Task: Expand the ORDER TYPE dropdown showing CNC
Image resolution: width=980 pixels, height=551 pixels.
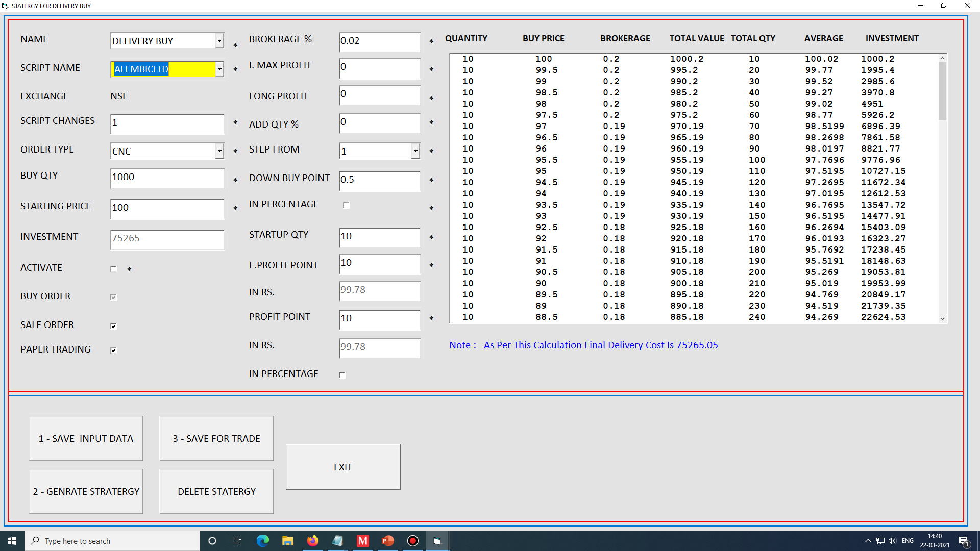Action: click(x=219, y=151)
